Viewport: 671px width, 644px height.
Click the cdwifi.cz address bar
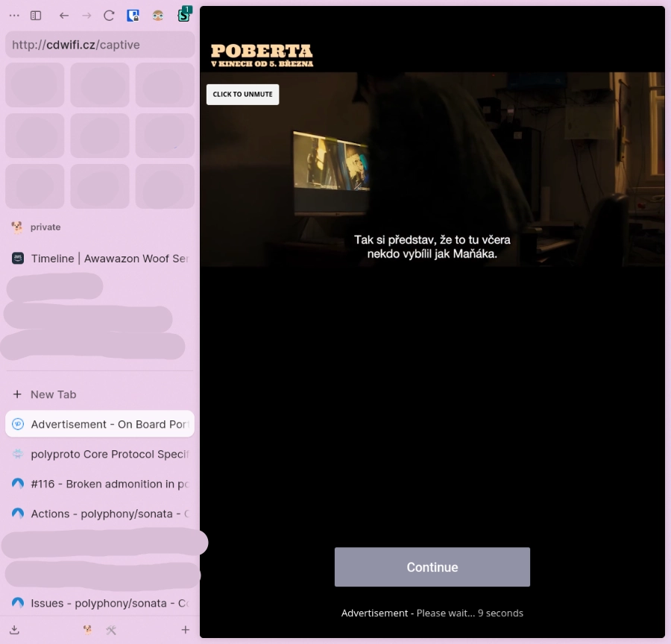pyautogui.click(x=100, y=45)
